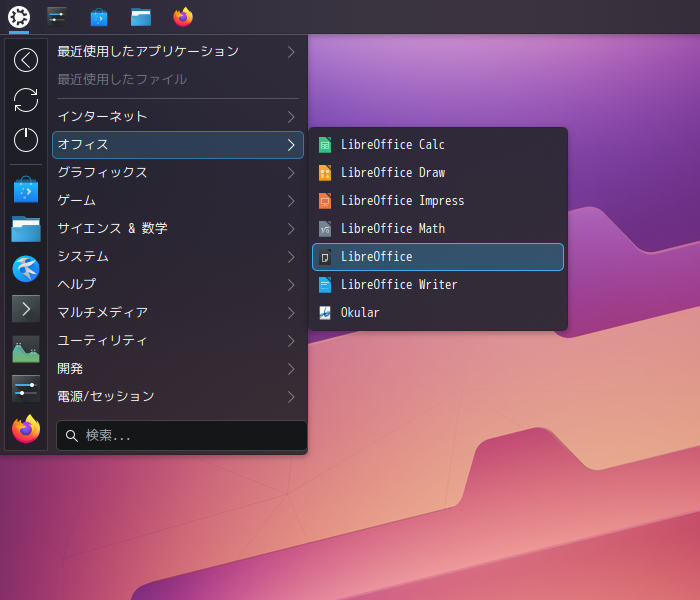Image resolution: width=700 pixels, height=600 pixels.
Task: Open Discover from the menu sidebar favorites
Action: click(x=26, y=189)
